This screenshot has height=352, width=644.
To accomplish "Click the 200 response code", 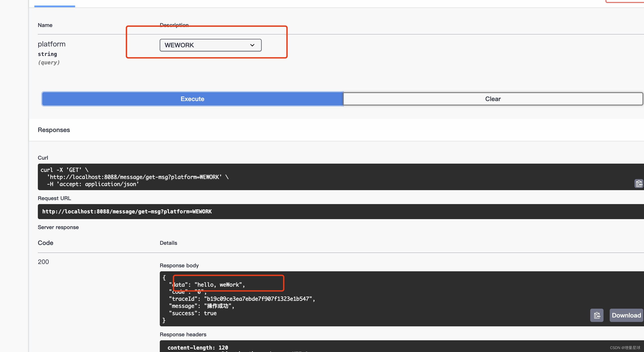I will point(43,262).
